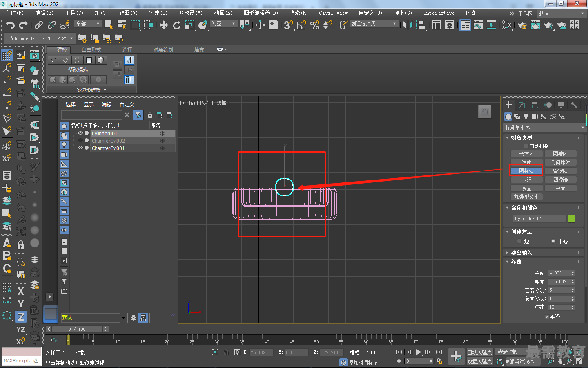588x368 pixels.
Task: Go to end frame button
Action: 439,352
